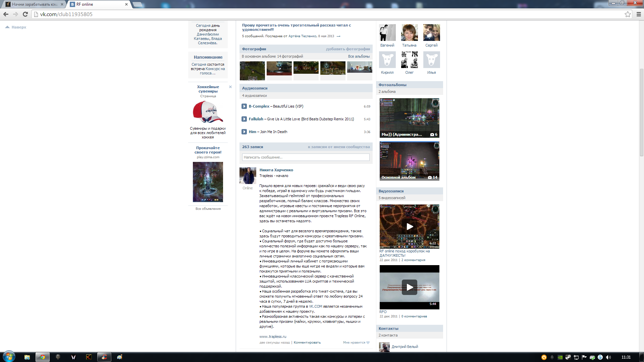Click Конкурс на голоса reminder link
Screen dimensions: 644x362
coord(212,71)
